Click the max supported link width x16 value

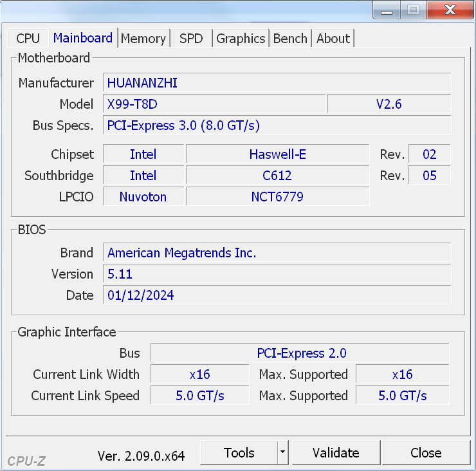[403, 374]
